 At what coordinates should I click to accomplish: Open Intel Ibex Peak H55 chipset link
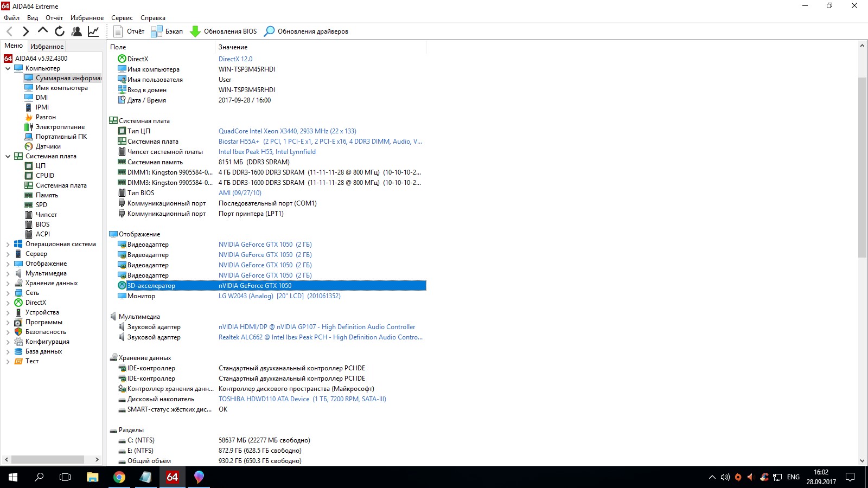point(267,152)
